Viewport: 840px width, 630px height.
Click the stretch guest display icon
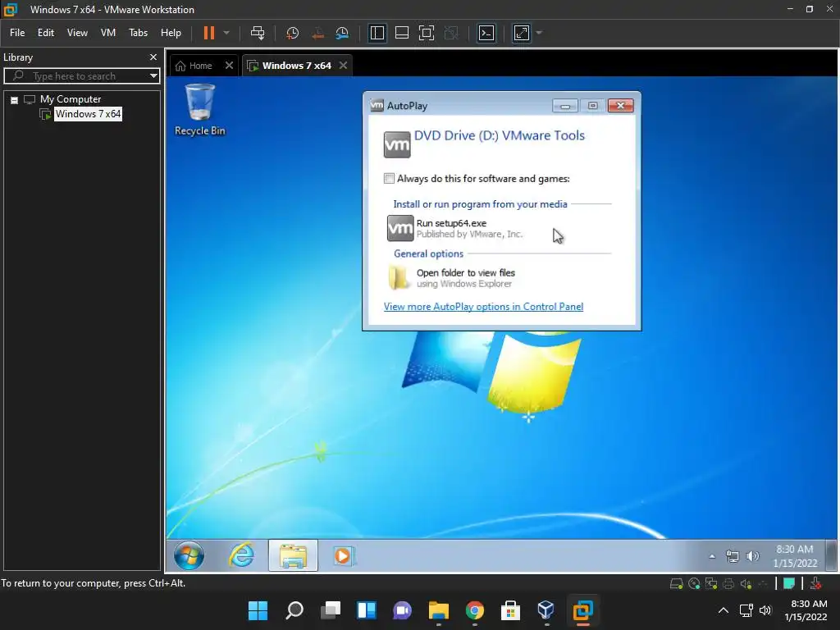pos(521,33)
